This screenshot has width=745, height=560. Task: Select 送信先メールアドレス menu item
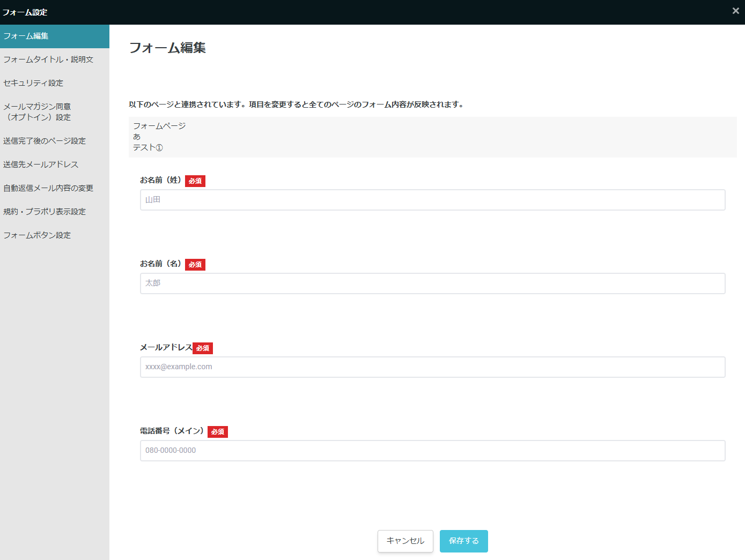point(41,165)
